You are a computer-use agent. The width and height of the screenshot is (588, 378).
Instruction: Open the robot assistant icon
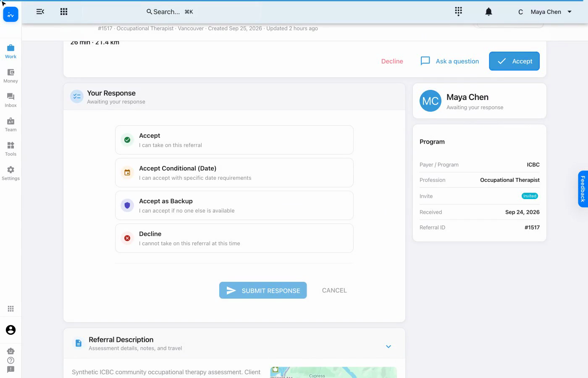(10, 351)
